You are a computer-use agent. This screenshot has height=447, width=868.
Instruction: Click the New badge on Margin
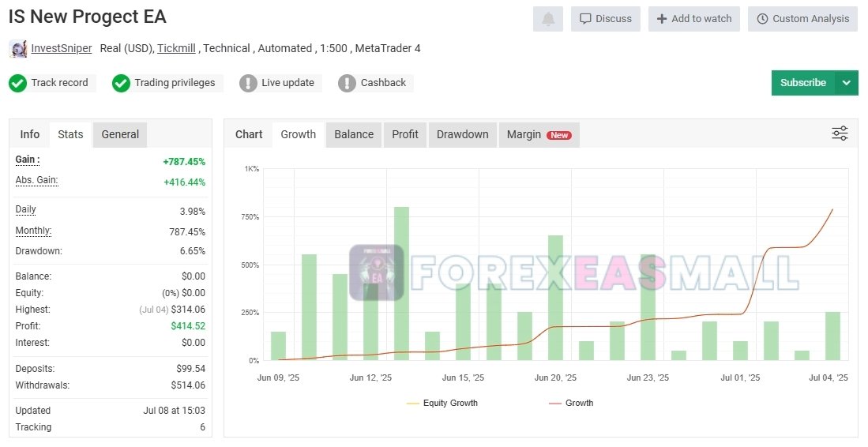(x=559, y=135)
